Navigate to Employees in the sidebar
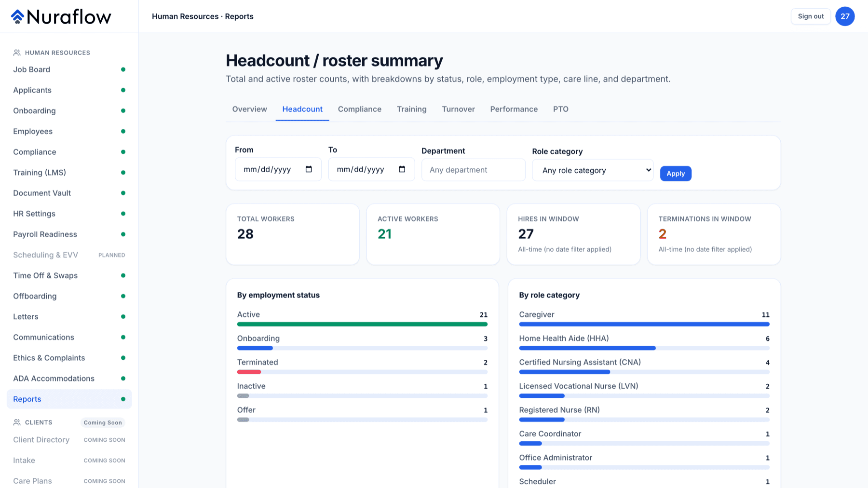Screen dimensions: 868x488 [x=69, y=131]
